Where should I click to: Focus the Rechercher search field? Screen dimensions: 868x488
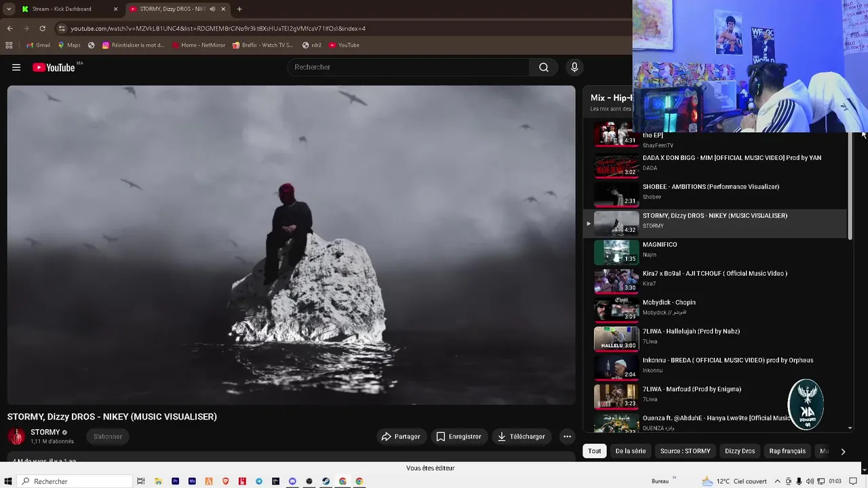click(x=408, y=67)
